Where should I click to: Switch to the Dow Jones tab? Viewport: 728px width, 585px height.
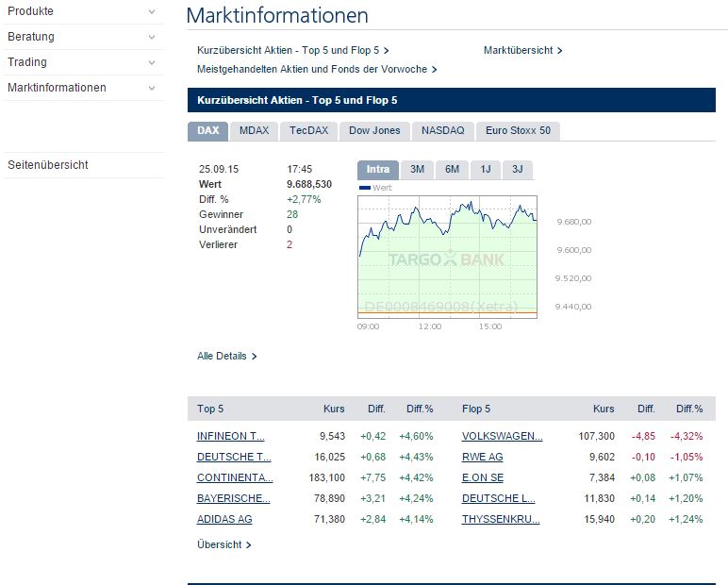374,131
